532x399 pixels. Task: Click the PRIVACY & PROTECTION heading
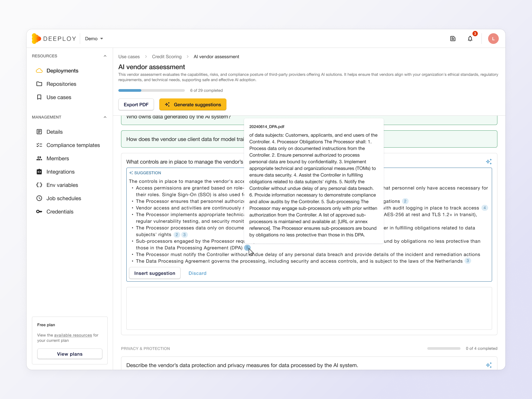[145, 348]
